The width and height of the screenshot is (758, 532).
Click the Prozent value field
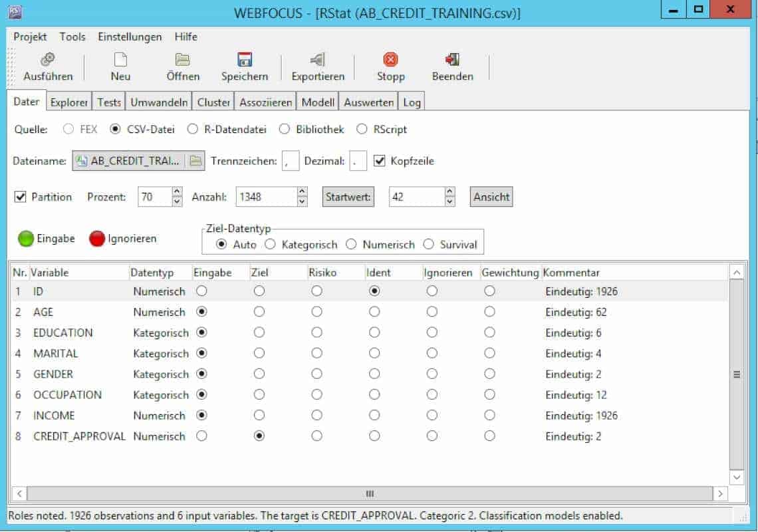point(155,197)
